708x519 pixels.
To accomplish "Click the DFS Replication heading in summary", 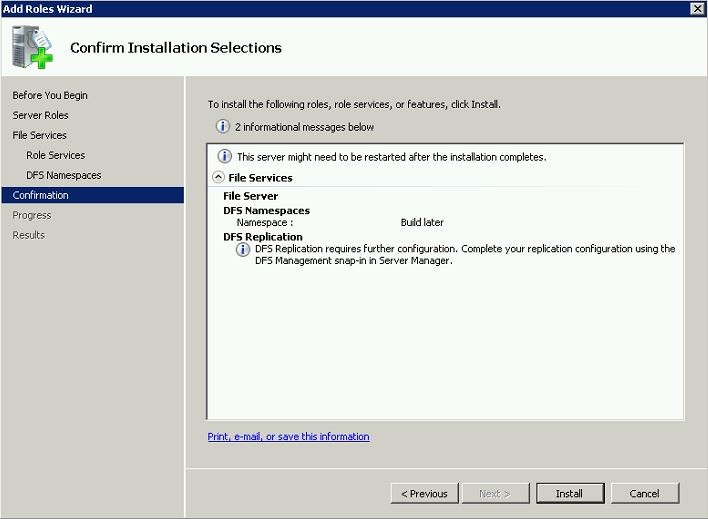I will (263, 237).
